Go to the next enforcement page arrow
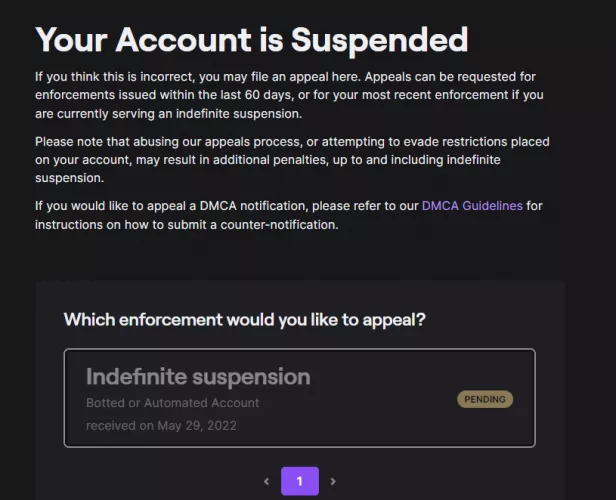Image resolution: width=616 pixels, height=500 pixels. (333, 481)
